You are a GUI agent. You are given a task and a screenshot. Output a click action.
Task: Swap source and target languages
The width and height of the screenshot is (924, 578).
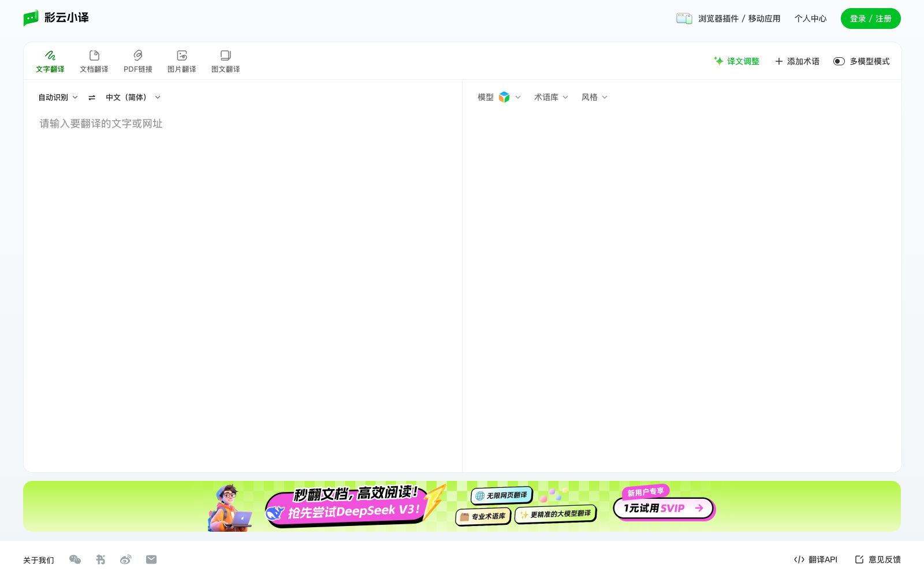(x=92, y=98)
